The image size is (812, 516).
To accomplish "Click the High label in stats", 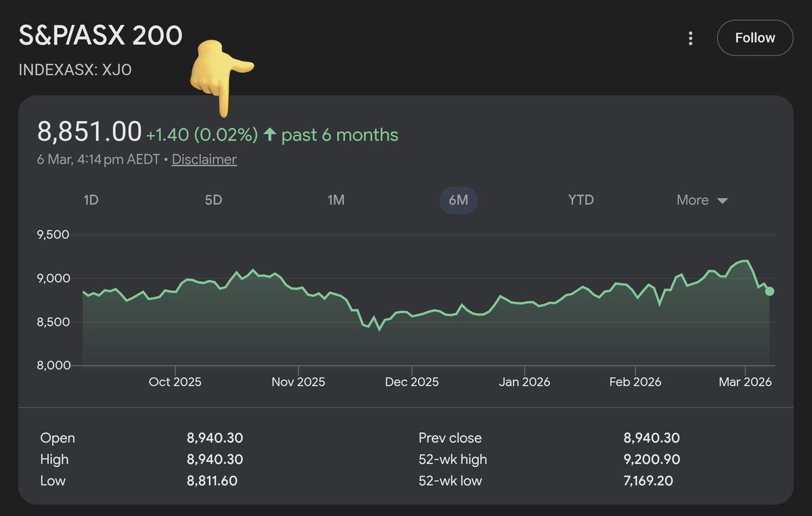I will coord(54,460).
